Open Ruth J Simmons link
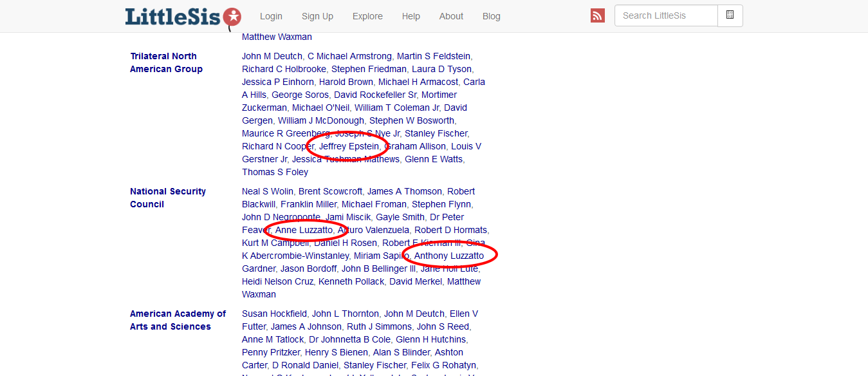 tap(380, 326)
